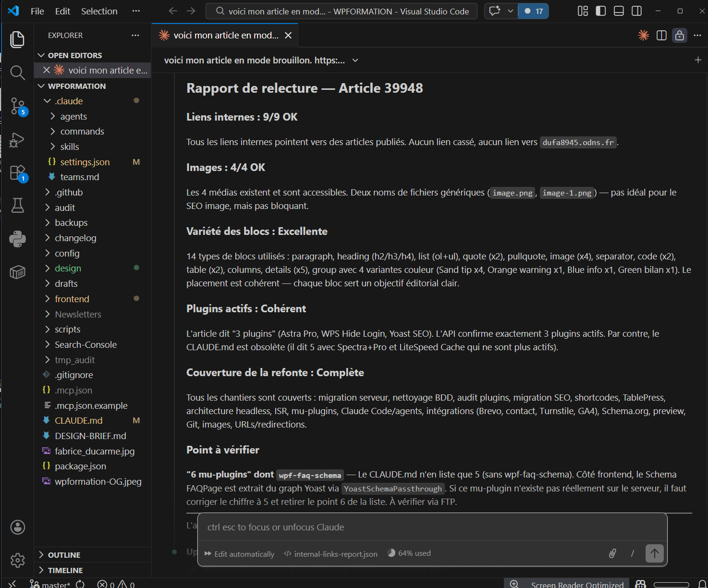The width and height of the screenshot is (708, 588).
Task: Open the Extensions view
Action: [x=17, y=172]
